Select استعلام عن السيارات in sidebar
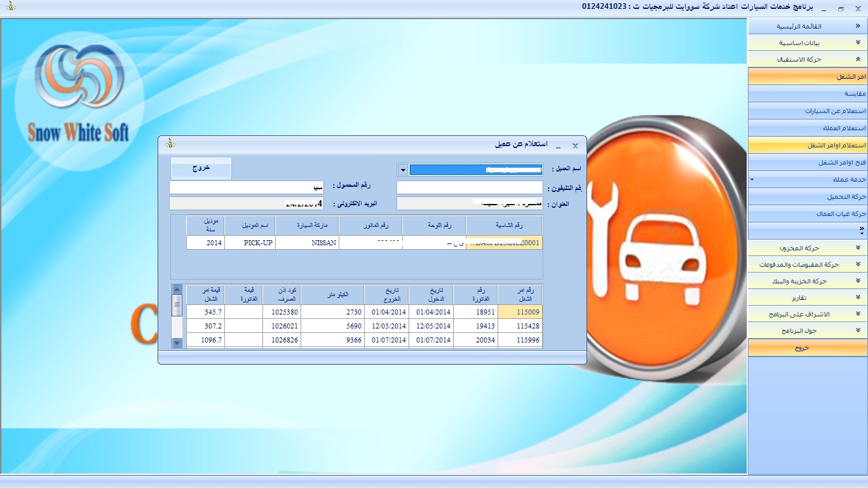This screenshot has width=868, height=488. click(x=808, y=111)
